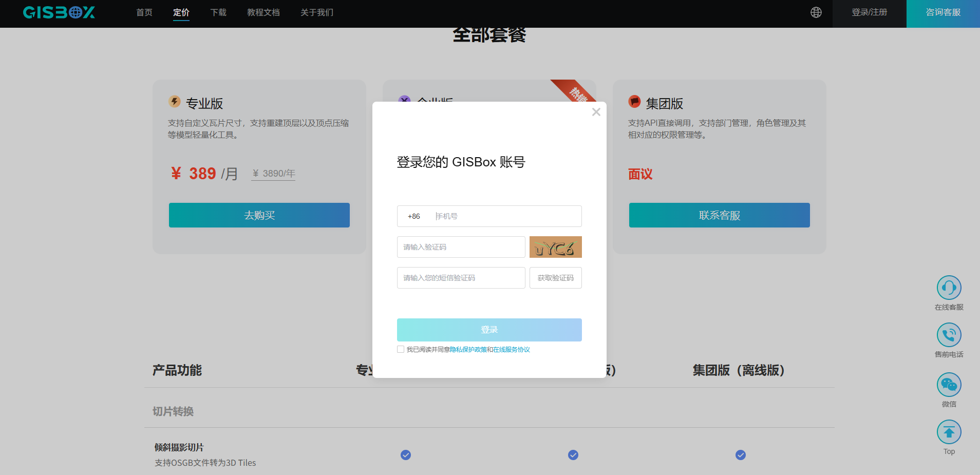Screen dimensions: 980x475
Task: Click the 登录 button in the dialog
Action: (x=489, y=330)
